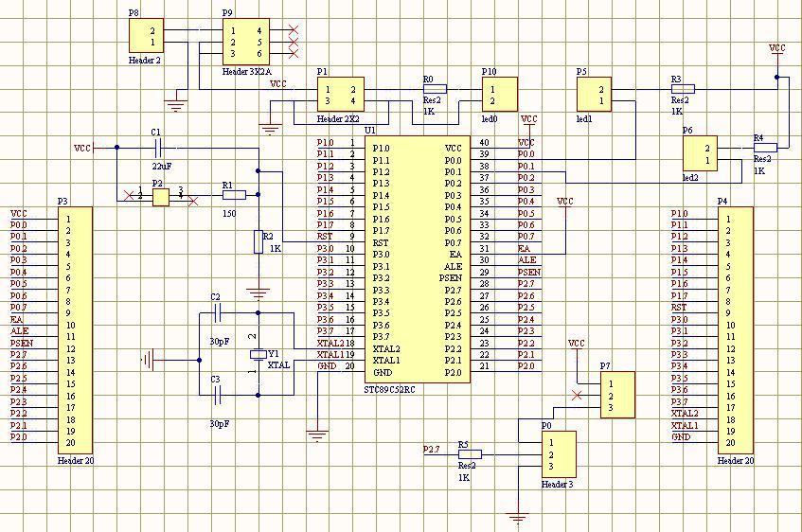Click the "RST" net label on P4 header
This screenshot has width=802, height=532.
pyautogui.click(x=679, y=308)
